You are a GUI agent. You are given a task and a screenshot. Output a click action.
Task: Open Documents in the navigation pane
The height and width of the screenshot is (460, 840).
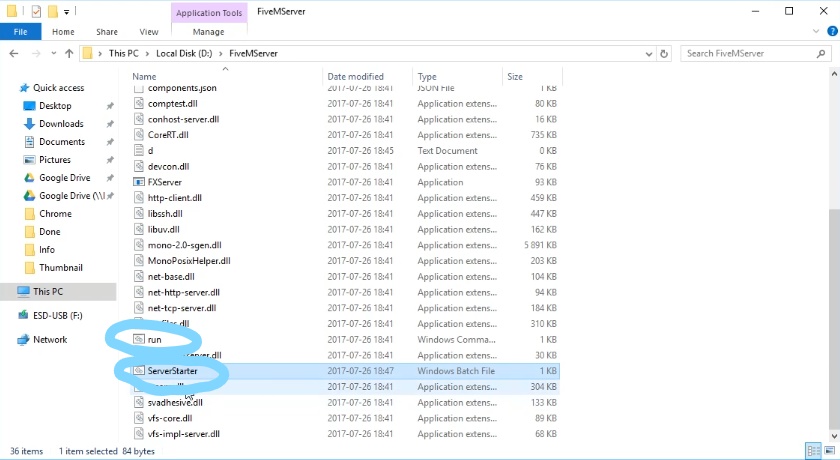[62, 142]
